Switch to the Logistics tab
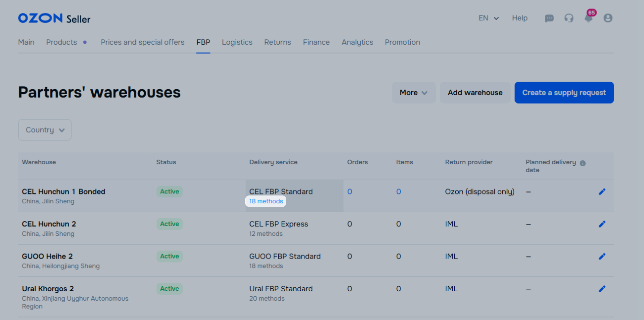The image size is (644, 320). coord(237,42)
